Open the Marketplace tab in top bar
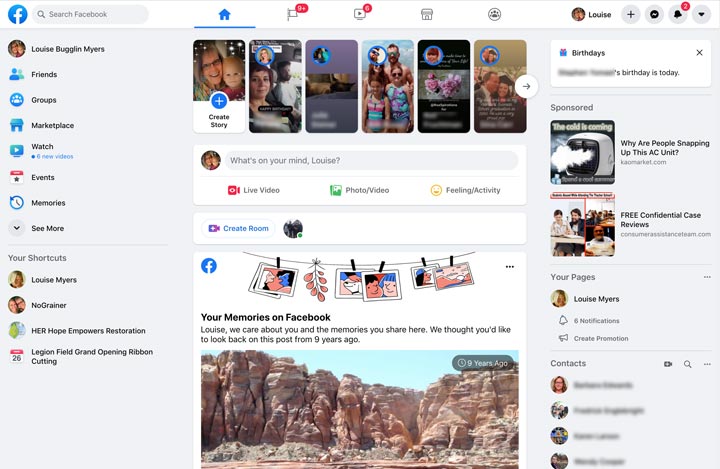Viewport: 720px width, 469px height. click(427, 14)
